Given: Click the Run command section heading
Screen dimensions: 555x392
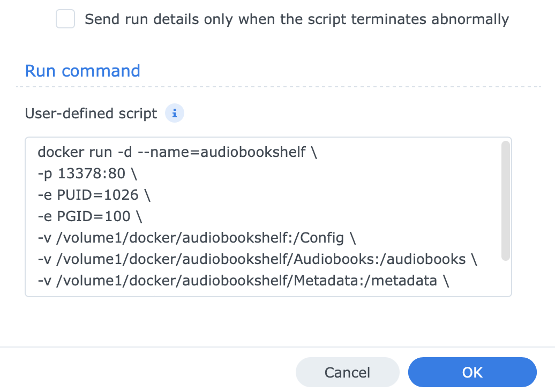Looking at the screenshot, I should pos(82,71).
